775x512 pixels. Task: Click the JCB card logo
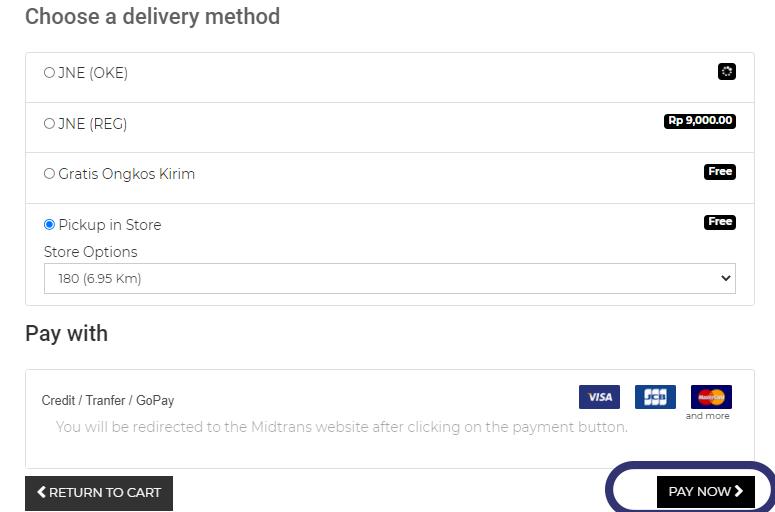click(655, 397)
